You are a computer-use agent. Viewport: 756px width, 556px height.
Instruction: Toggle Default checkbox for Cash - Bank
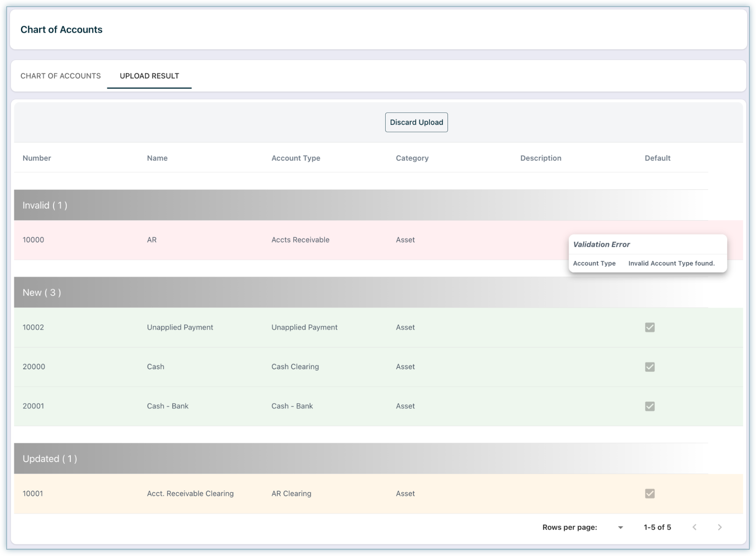click(x=649, y=406)
